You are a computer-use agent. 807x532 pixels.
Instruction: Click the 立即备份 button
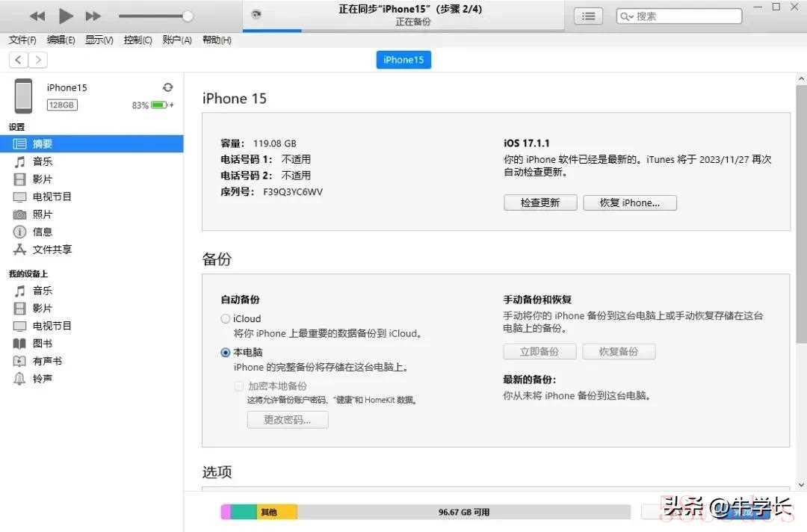tap(539, 352)
